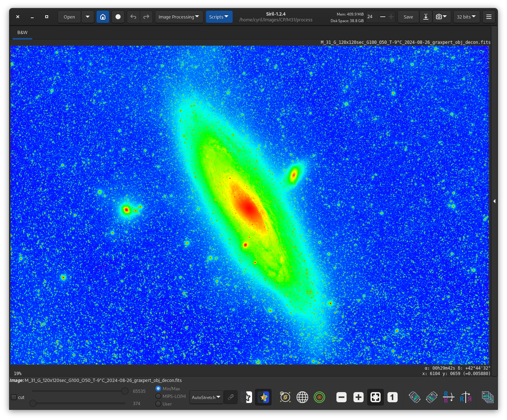Screen dimensions: 507x420
Task: Expand the 32 bits dropdown
Action: click(466, 17)
